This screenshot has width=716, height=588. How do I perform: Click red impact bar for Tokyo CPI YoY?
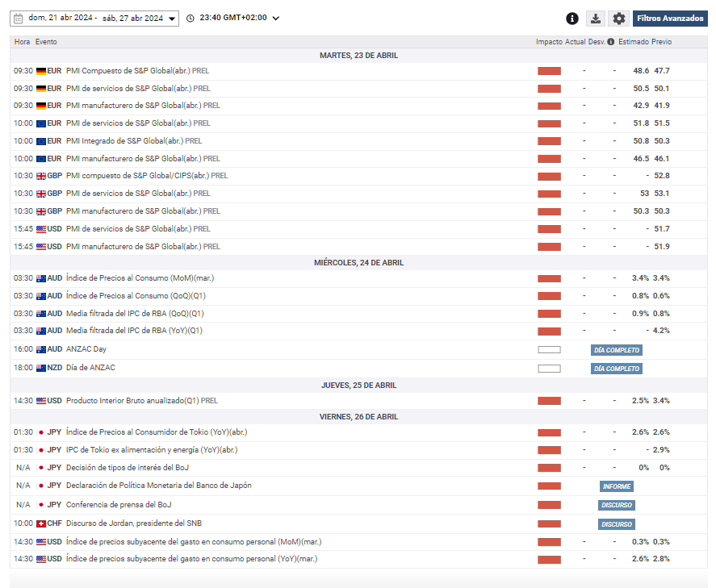pyautogui.click(x=549, y=432)
